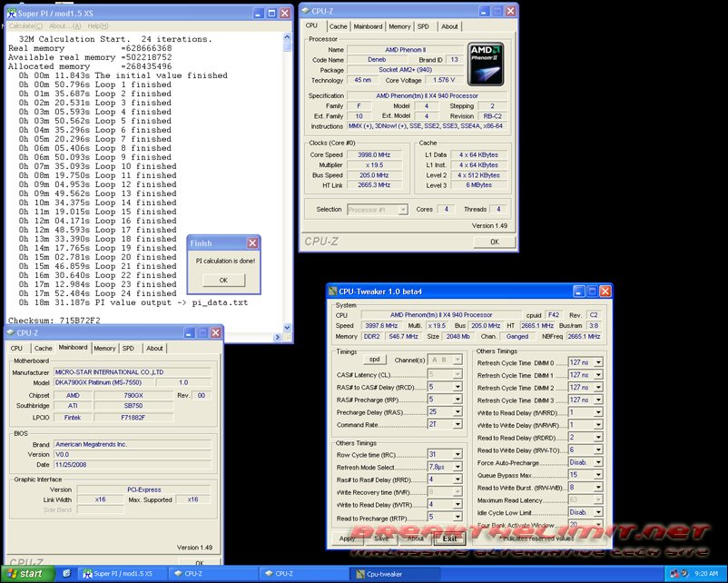Click the About button in CPU-Tweaker
The width and height of the screenshot is (728, 583).
coord(416,539)
